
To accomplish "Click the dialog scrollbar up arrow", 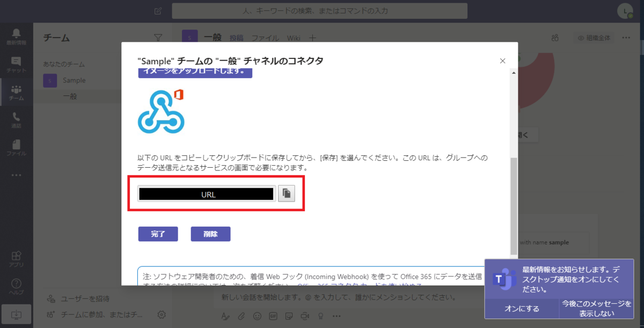I will click(x=514, y=72).
